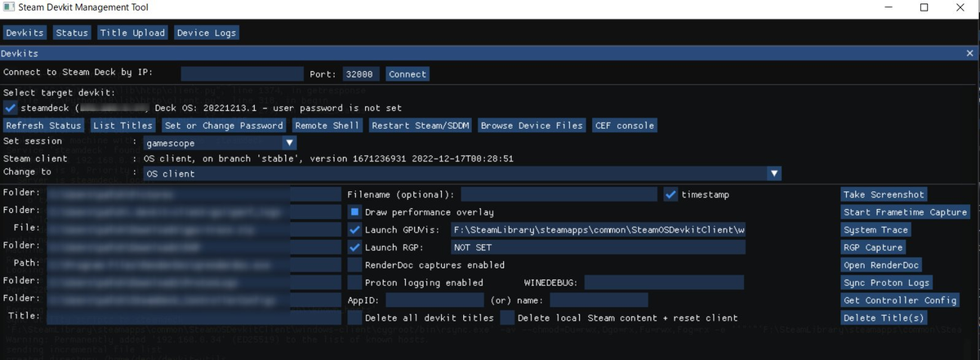Tick Delete all devkit titles checkbox
980x360 pixels.
click(354, 318)
